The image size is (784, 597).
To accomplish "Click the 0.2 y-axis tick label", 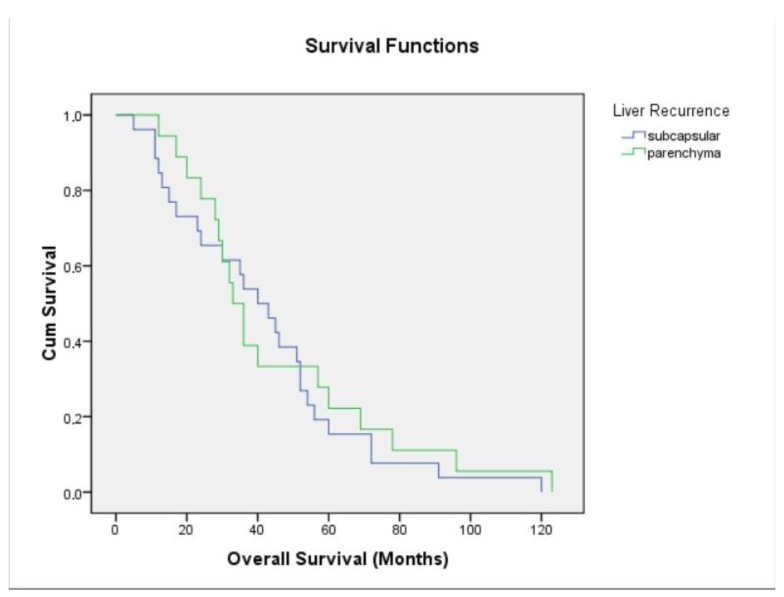I will pos(73,418).
